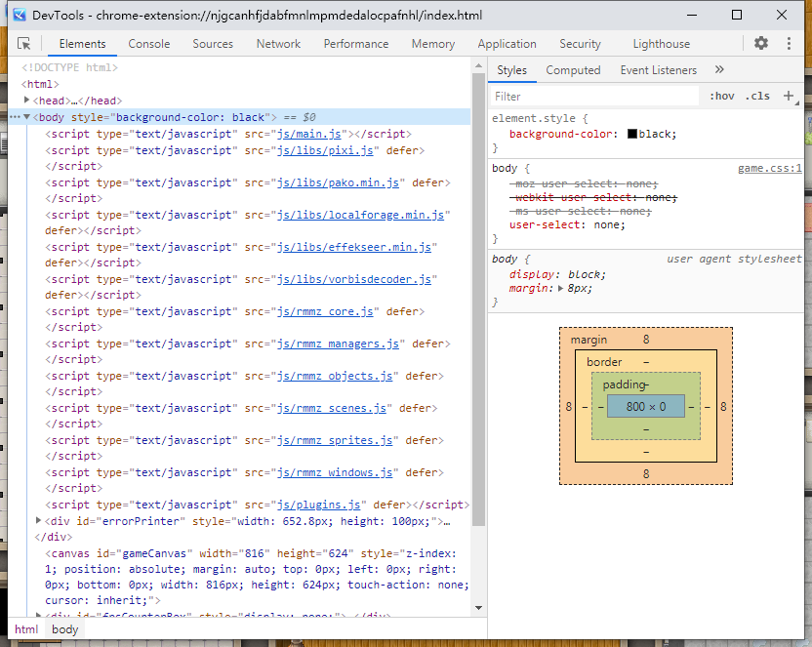Follow the js/libs/pako.min.js link
The image size is (812, 647).
coord(338,182)
